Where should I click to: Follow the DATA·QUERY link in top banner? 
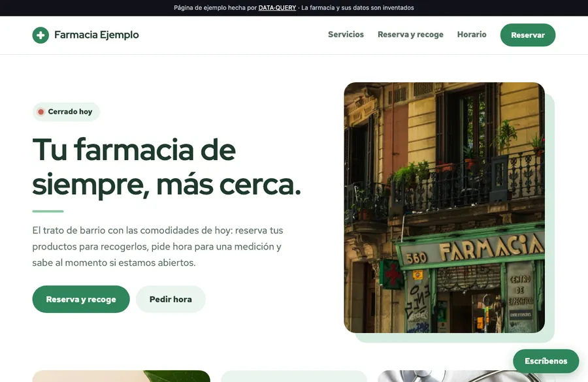[x=277, y=8]
